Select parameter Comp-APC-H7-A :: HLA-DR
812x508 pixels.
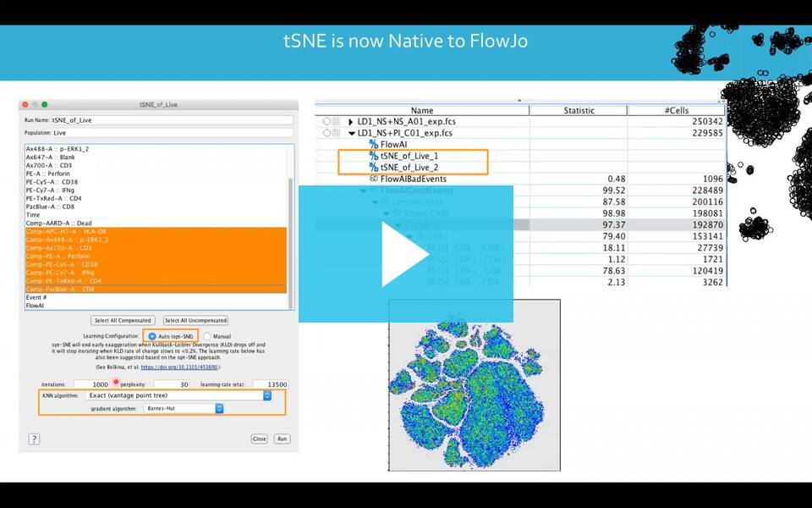[156, 231]
